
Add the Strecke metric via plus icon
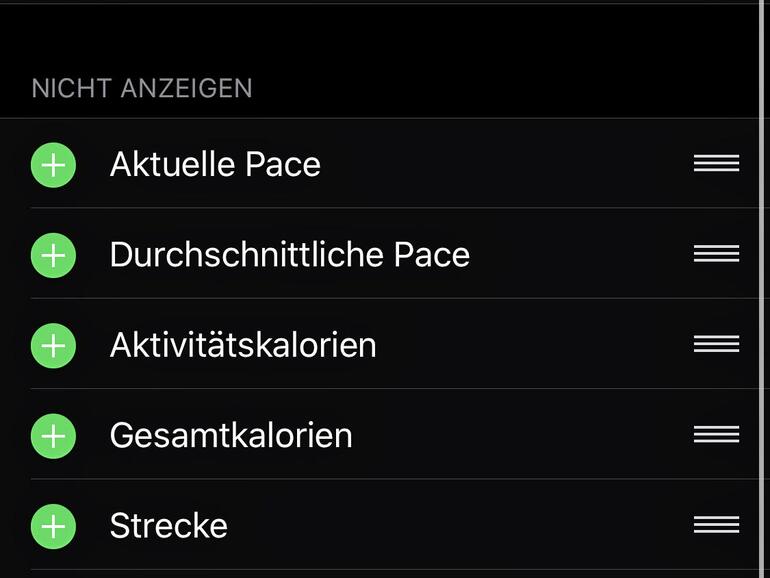pos(53,526)
